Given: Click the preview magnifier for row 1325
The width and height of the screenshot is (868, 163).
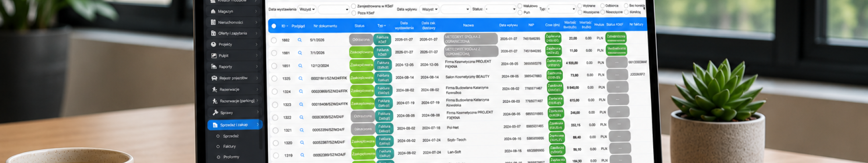Looking at the screenshot, I should (x=300, y=78).
